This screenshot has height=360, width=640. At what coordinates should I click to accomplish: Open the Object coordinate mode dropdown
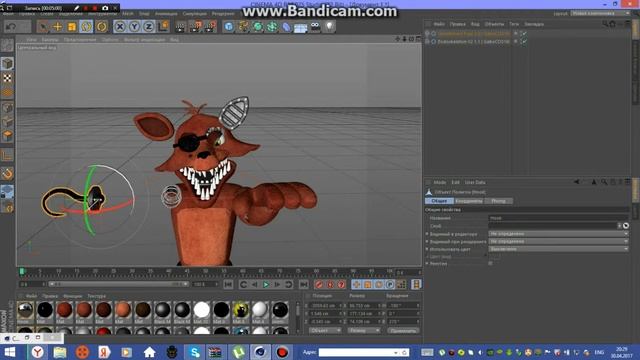coord(325,331)
